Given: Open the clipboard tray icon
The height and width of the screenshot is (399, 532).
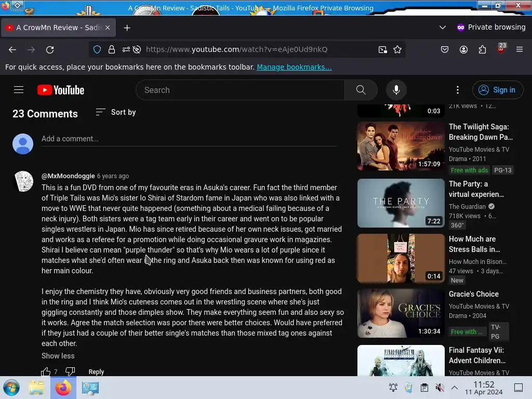Looking at the screenshot, I should [x=424, y=388].
